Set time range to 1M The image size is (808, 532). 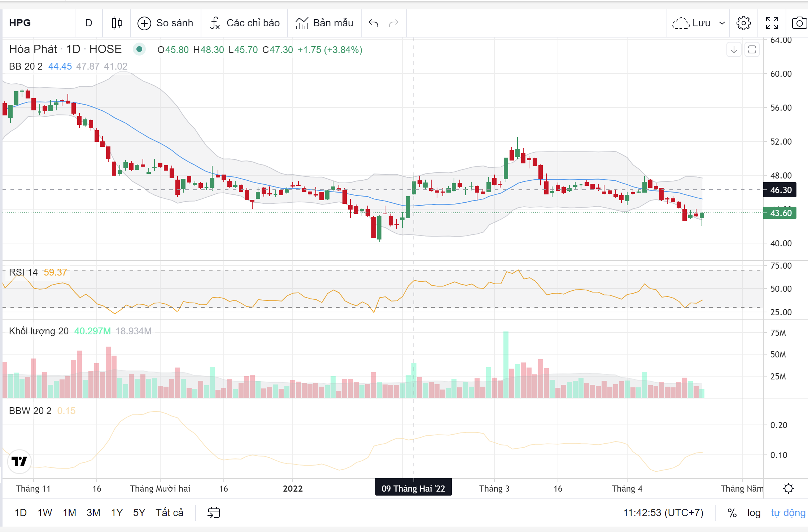(x=69, y=513)
